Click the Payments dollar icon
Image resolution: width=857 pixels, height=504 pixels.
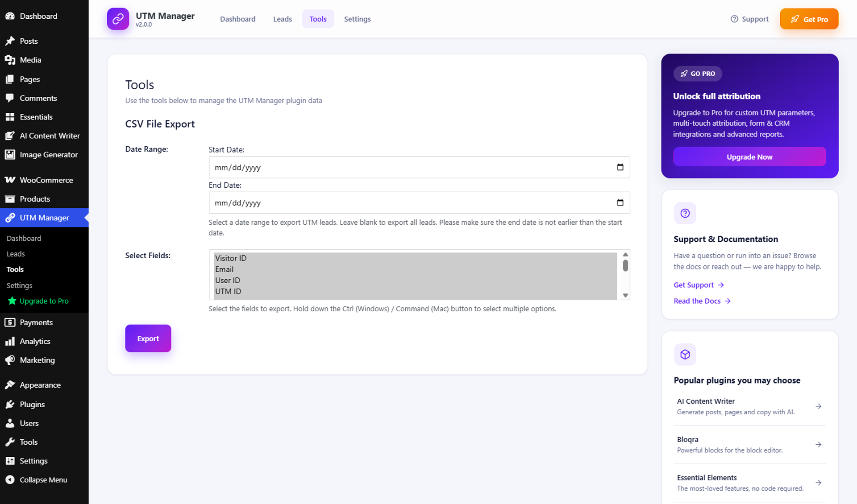point(10,322)
